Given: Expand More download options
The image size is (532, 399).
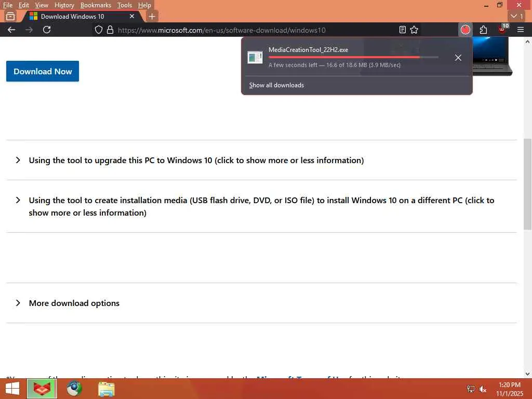Looking at the screenshot, I should (x=74, y=303).
